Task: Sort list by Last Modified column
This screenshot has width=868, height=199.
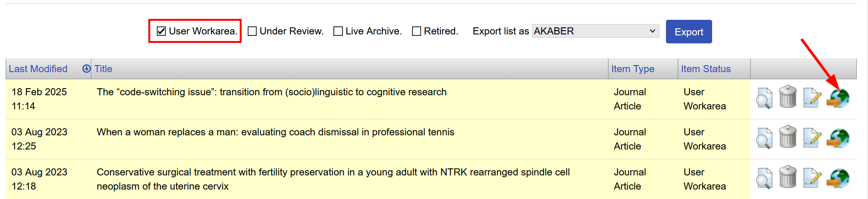Action: pyautogui.click(x=38, y=69)
